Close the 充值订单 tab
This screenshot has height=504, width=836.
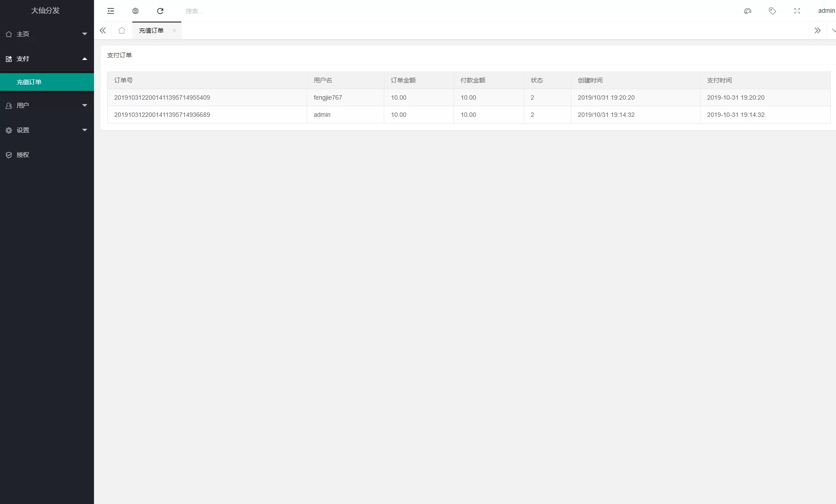coord(174,30)
